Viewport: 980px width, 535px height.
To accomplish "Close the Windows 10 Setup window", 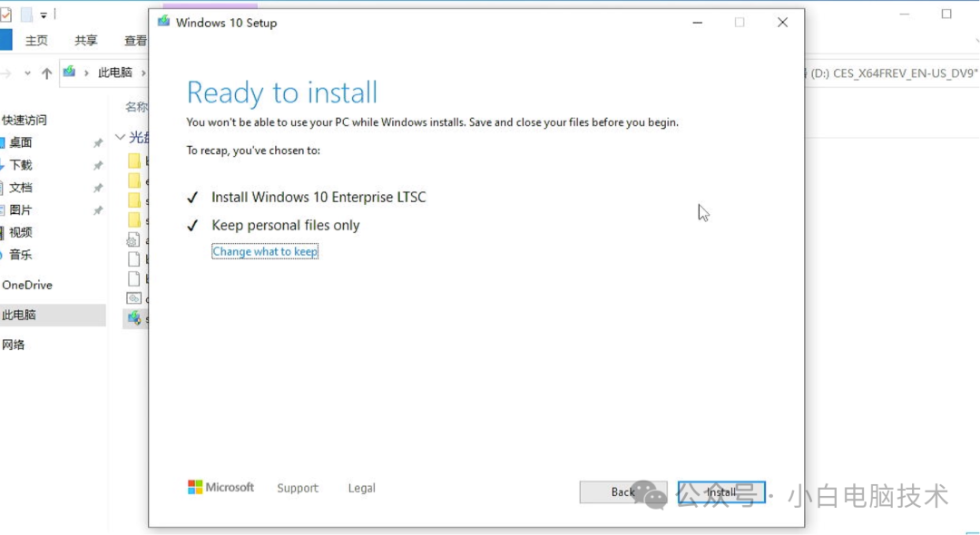I will pos(782,23).
